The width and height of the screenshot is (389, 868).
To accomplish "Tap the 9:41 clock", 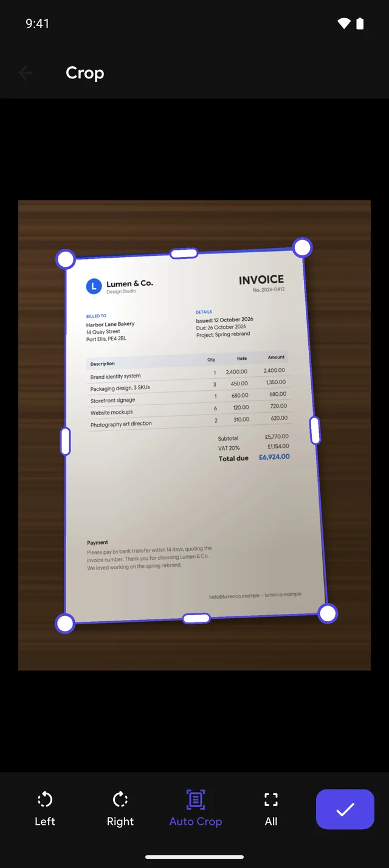I will [x=37, y=24].
